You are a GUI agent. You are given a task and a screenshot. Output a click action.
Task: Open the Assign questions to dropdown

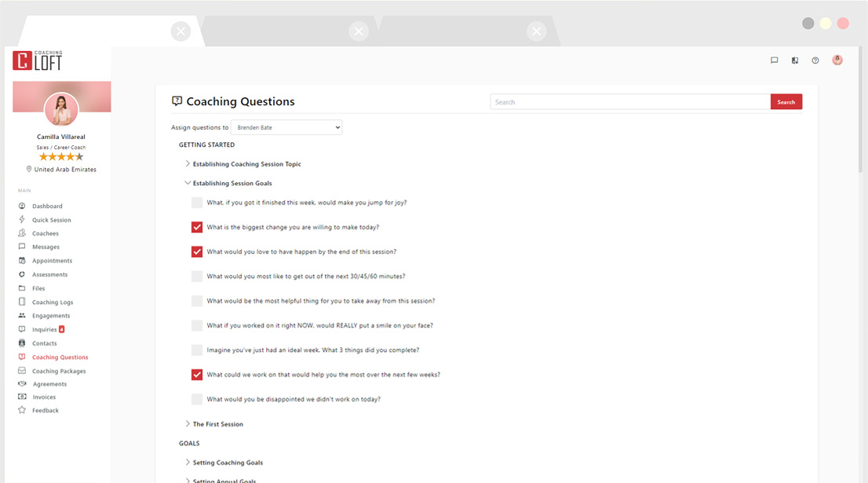[286, 127]
